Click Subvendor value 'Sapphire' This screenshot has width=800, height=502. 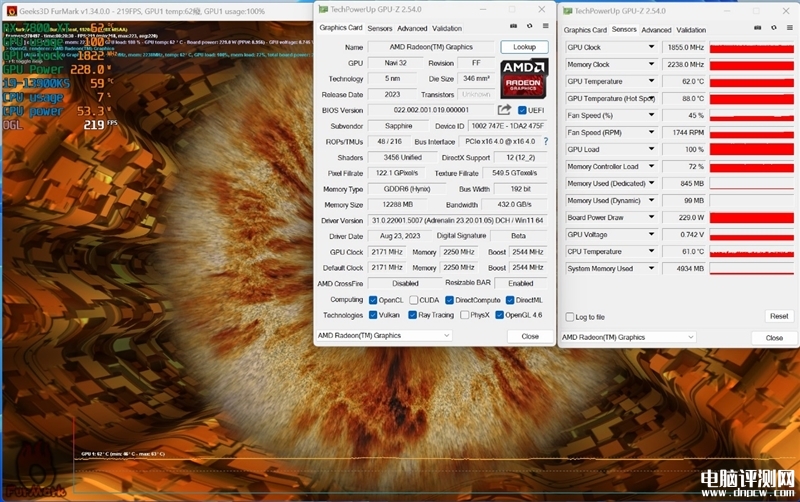398,126
